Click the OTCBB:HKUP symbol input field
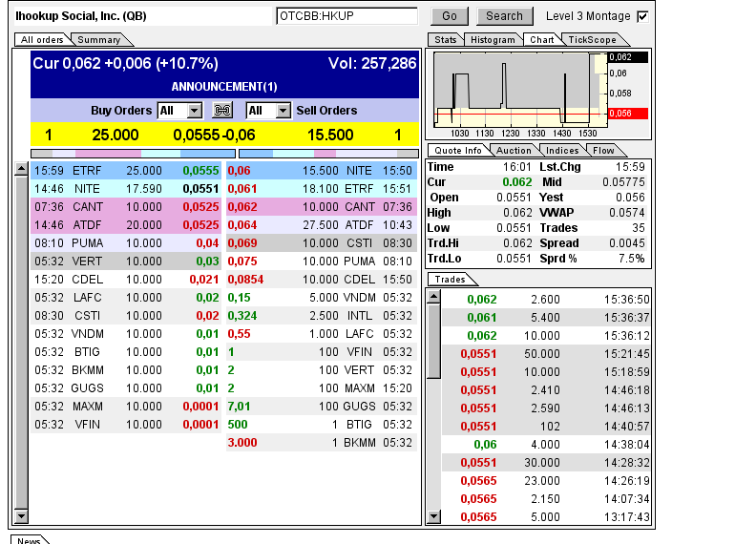 (x=346, y=16)
